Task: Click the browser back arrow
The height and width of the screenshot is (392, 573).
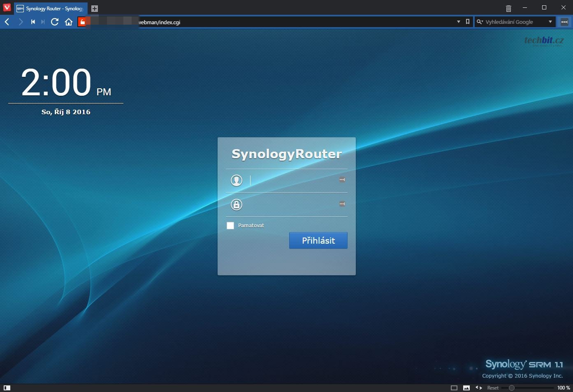Action: point(7,22)
